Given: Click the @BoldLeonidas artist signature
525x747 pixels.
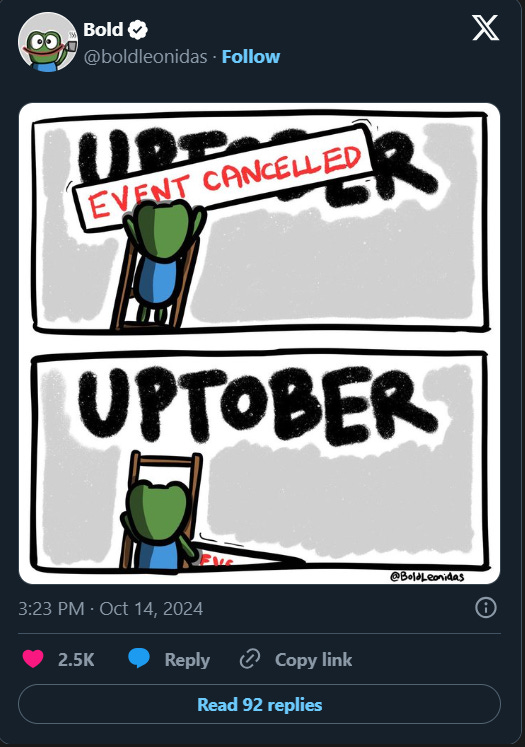Looking at the screenshot, I should (427, 576).
